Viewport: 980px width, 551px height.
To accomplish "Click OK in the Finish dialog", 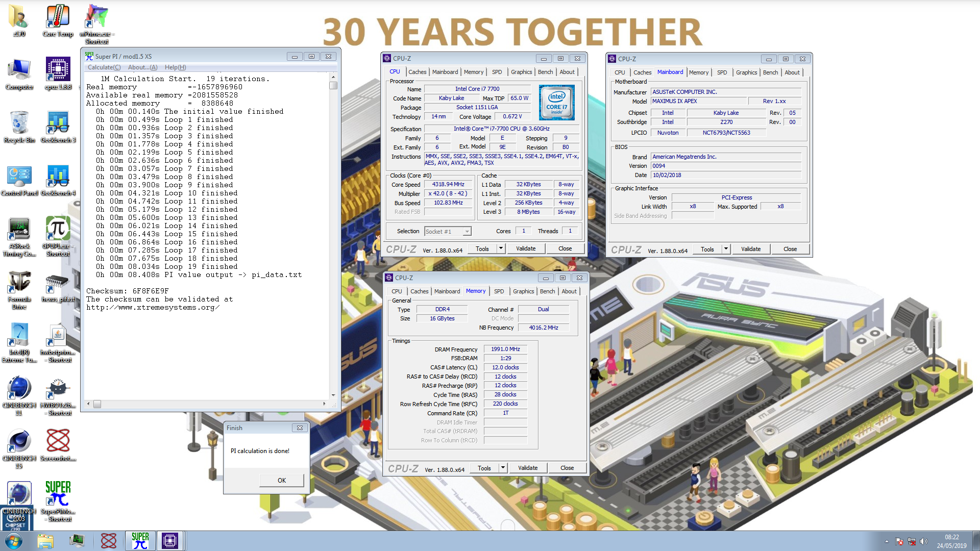I will click(282, 480).
